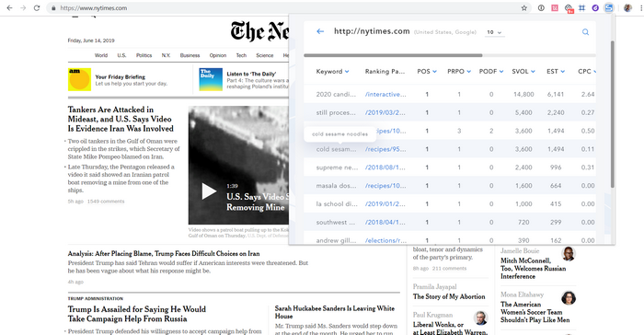644x335 pixels.
Task: Click the Ranking Pa... column header
Action: coord(385,72)
